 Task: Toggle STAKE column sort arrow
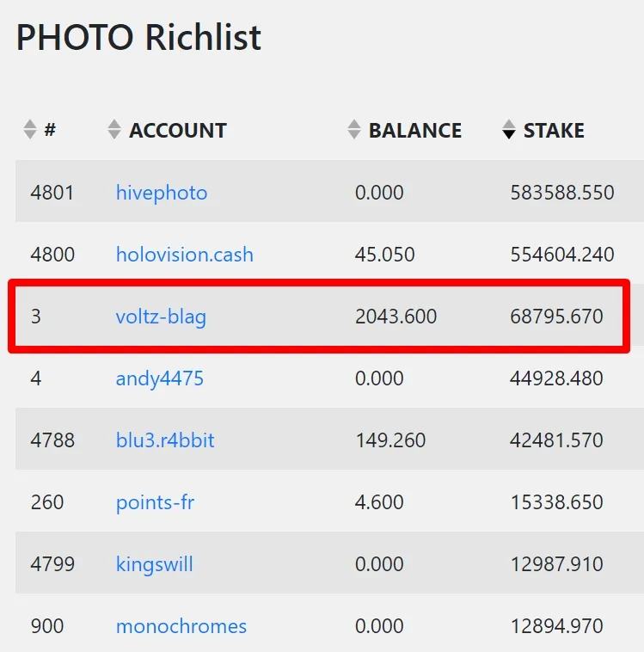[x=508, y=129]
